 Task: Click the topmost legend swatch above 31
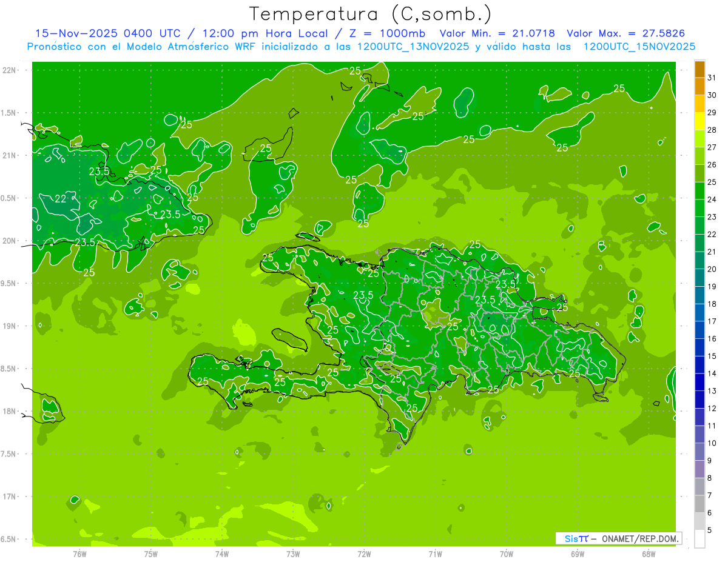[699, 69]
